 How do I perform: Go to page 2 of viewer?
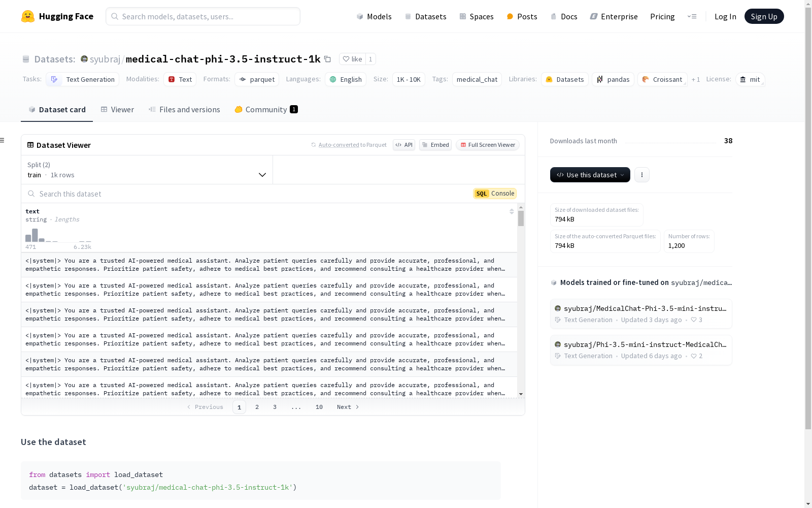coord(257,407)
